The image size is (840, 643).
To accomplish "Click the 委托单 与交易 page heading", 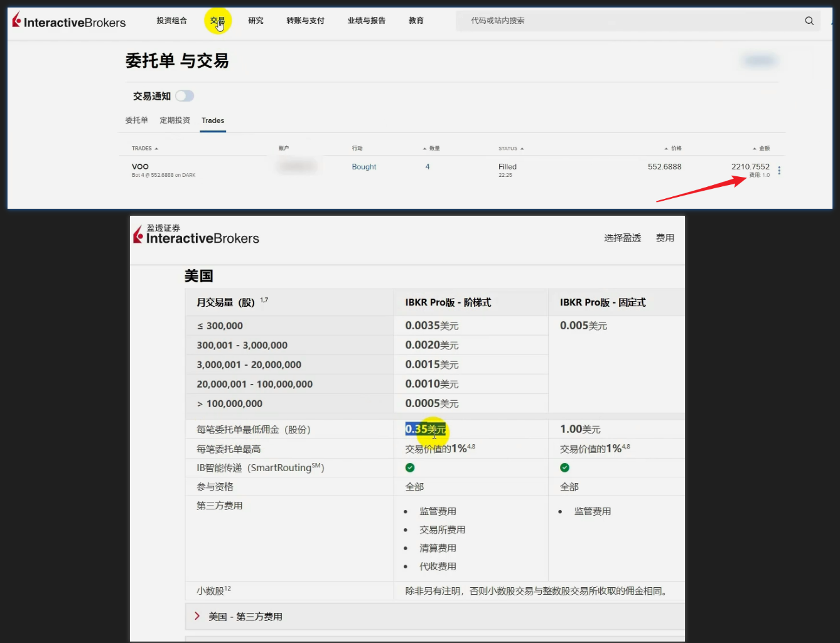I will click(177, 61).
